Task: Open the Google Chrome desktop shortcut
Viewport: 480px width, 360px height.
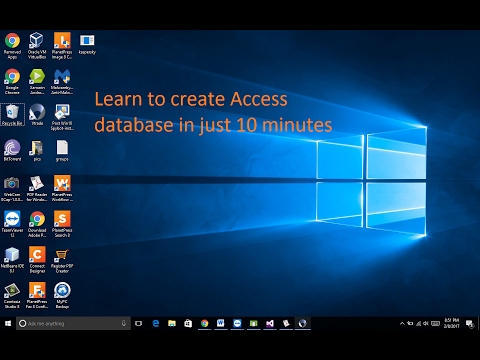Action: [x=12, y=82]
